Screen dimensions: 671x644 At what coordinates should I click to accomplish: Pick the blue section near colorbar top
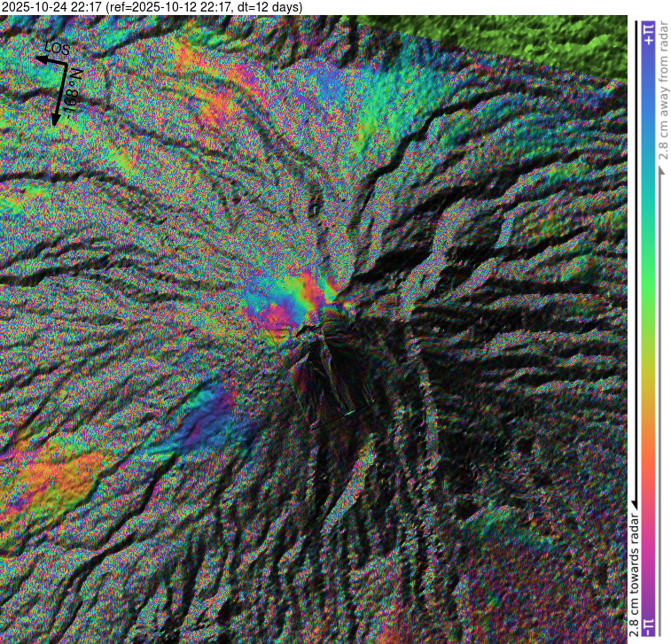[648, 97]
